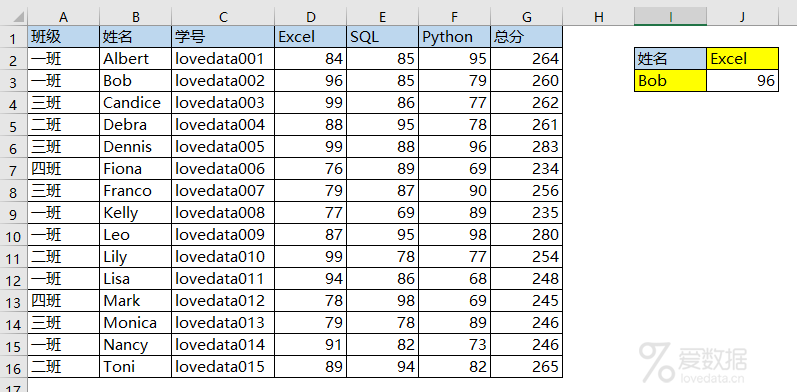Select the cell containing Franco
797x392 pixels.
point(136,191)
